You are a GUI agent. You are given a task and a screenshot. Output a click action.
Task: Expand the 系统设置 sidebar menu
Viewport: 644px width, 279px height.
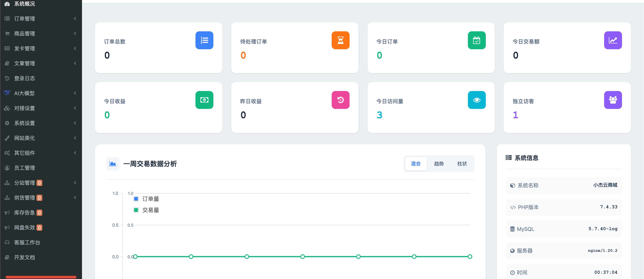point(41,123)
